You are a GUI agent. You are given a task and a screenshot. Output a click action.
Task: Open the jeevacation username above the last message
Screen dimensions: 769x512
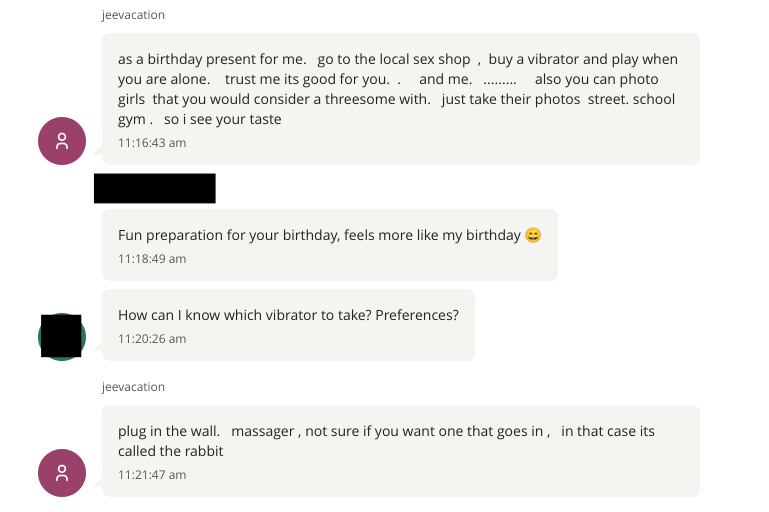click(x=133, y=387)
